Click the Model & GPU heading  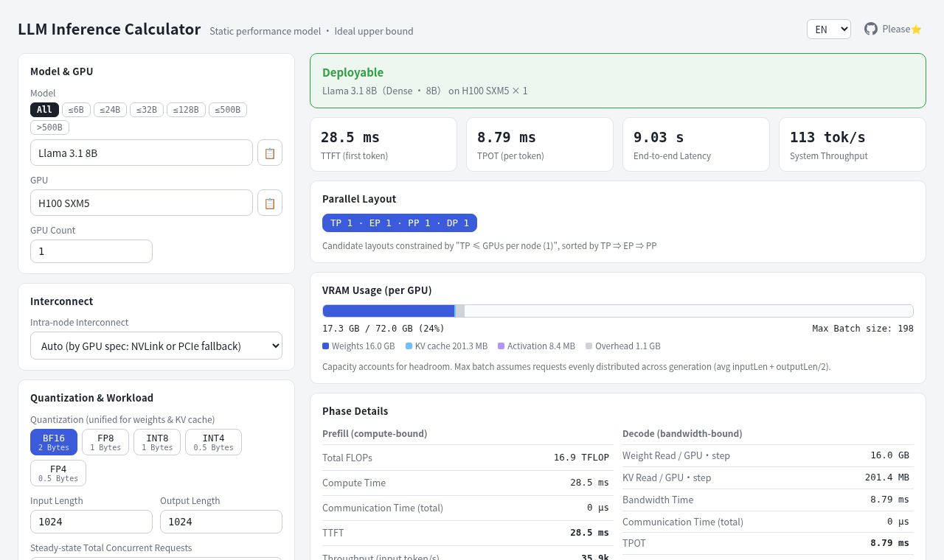point(61,71)
